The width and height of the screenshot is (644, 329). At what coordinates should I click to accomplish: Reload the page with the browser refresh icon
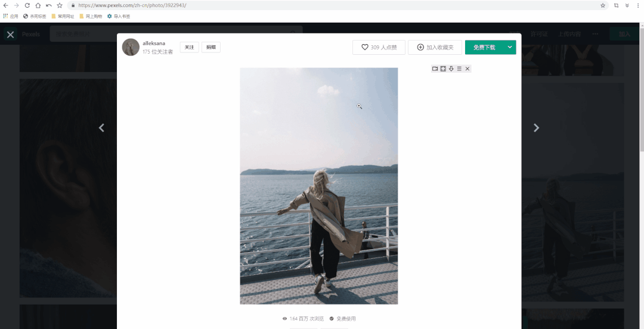[x=27, y=5]
